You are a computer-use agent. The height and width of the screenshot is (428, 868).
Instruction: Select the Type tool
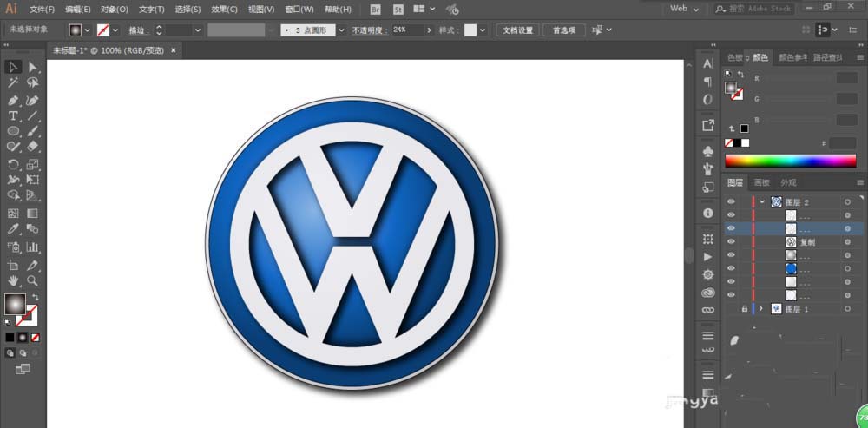[13, 115]
